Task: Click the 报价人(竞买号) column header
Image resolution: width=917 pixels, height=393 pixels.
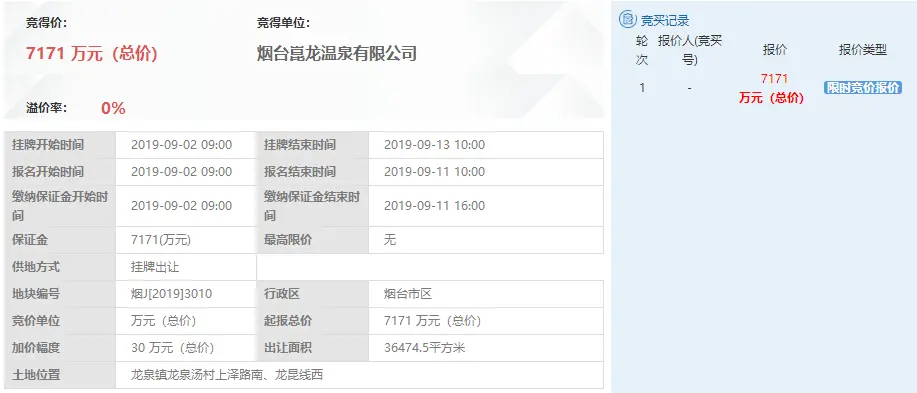Action: [690, 50]
